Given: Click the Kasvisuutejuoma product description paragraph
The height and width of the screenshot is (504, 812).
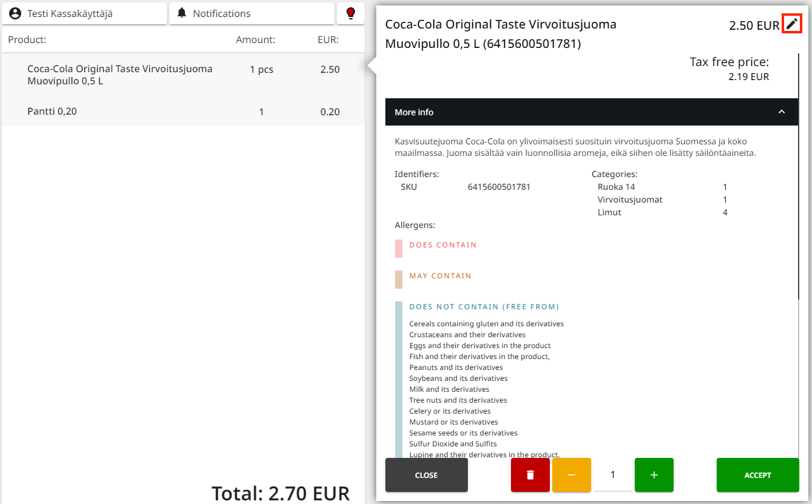Looking at the screenshot, I should tap(575, 147).
